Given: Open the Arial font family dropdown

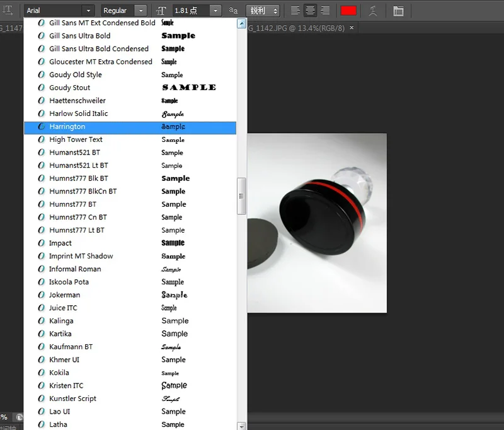Looking at the screenshot, I should (x=59, y=11).
